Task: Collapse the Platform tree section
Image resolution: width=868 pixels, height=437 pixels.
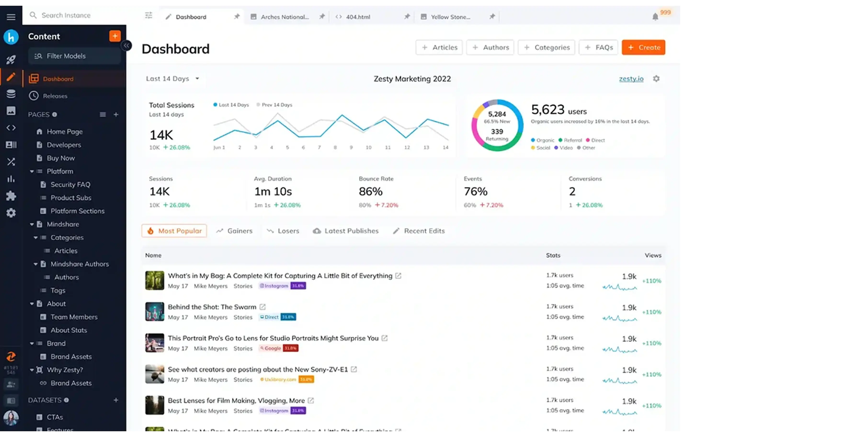Action: [x=32, y=172]
